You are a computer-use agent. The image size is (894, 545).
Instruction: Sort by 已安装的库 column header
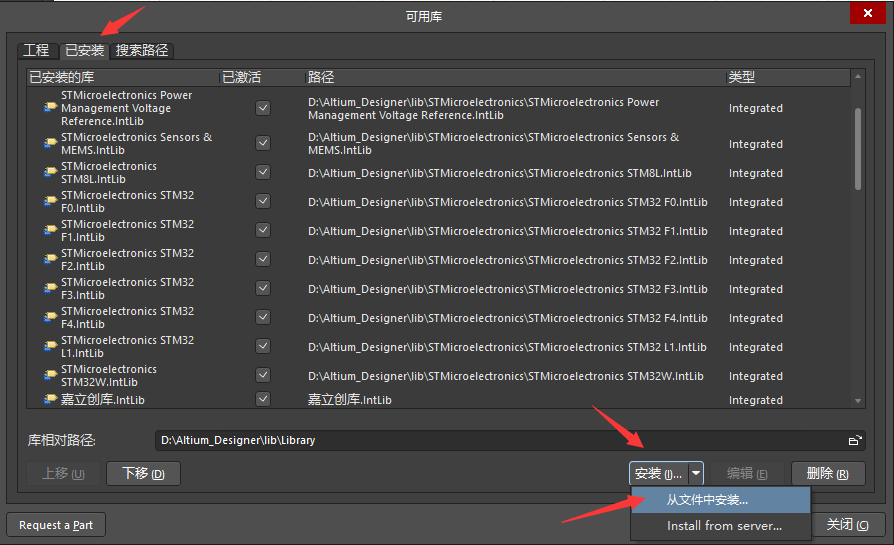[x=123, y=77]
